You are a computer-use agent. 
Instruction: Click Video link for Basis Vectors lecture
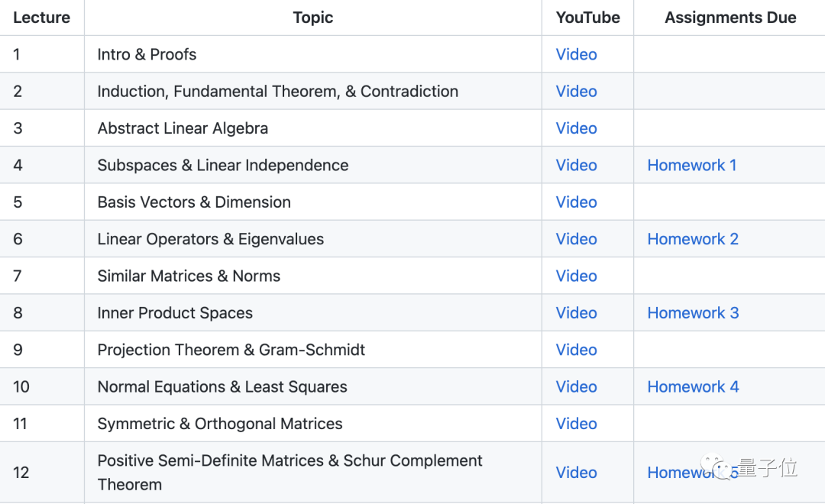pos(576,202)
